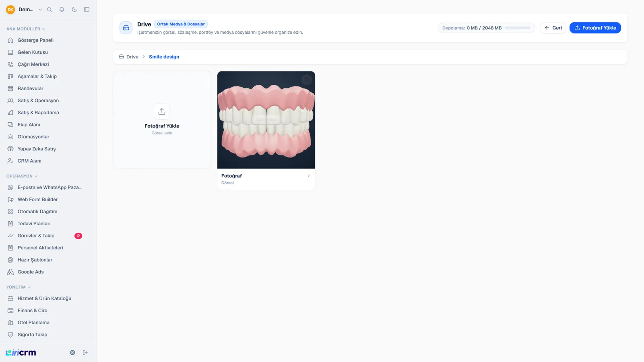Click the Web Form Builder icon
This screenshot has height=362, width=644.
coord(10,200)
